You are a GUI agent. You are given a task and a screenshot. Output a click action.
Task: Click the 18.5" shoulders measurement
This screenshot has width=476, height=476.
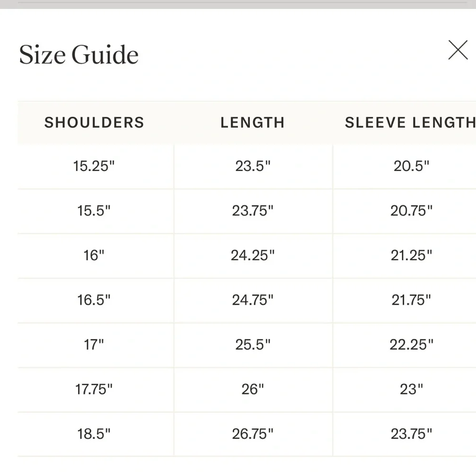pos(94,434)
